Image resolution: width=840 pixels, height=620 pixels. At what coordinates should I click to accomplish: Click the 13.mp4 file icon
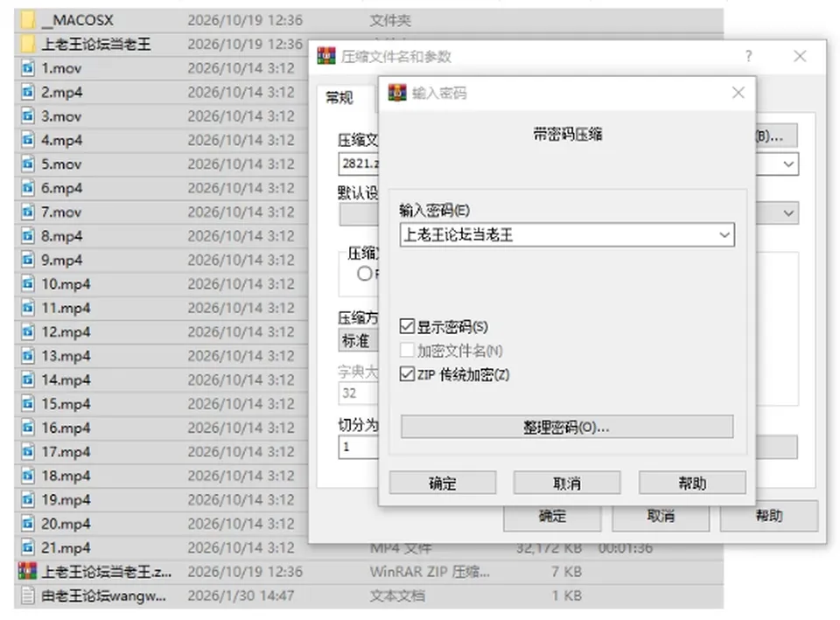click(x=28, y=356)
